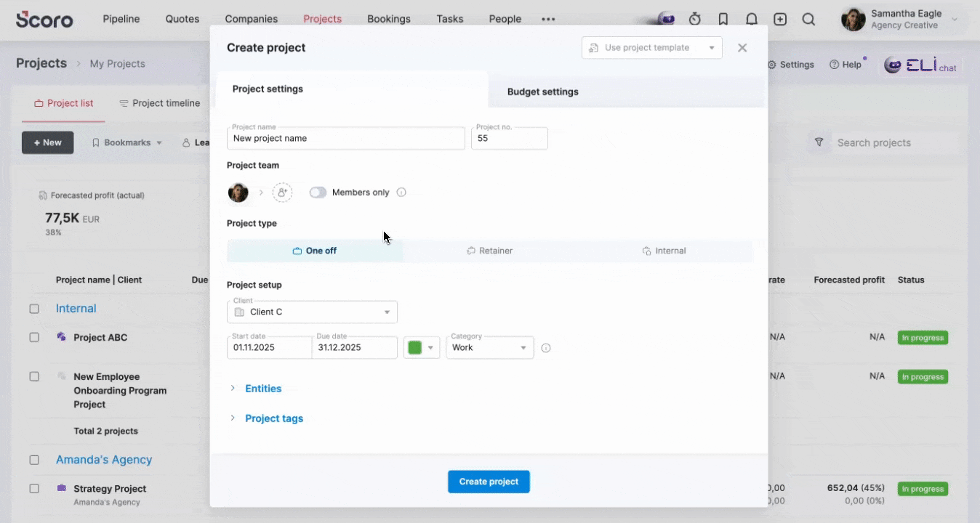Screen dimensions: 980x523
Task: Open the green project color swatch
Action: [421, 348]
